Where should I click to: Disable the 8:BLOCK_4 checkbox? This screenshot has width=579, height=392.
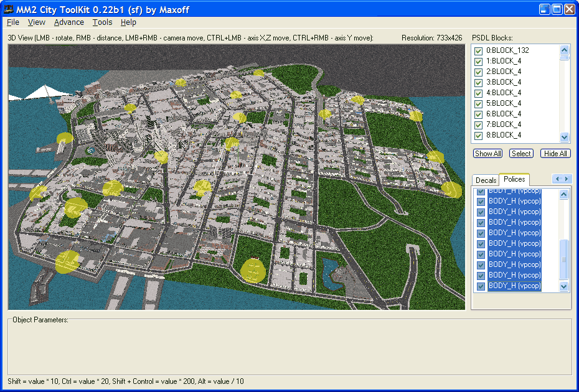click(x=479, y=135)
